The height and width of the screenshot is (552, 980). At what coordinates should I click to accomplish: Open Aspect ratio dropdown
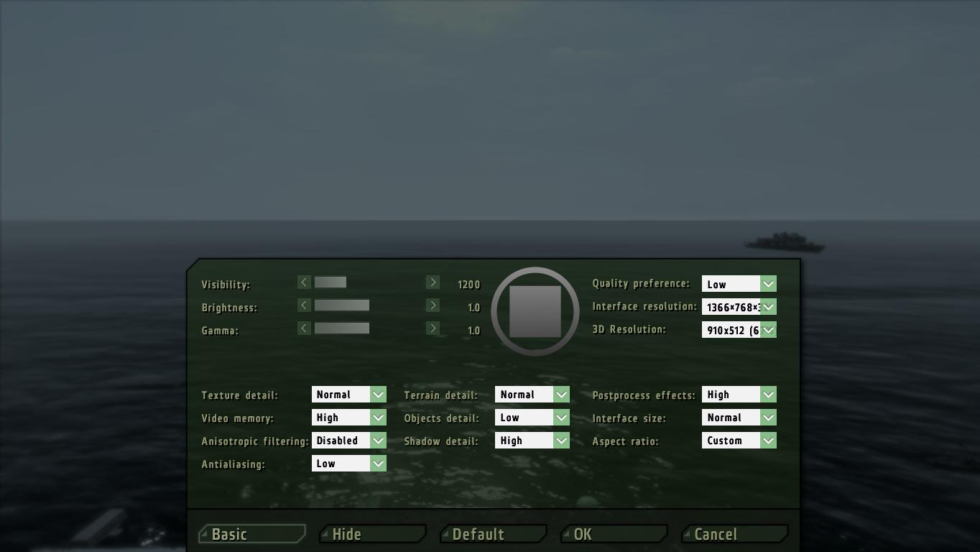click(x=739, y=441)
